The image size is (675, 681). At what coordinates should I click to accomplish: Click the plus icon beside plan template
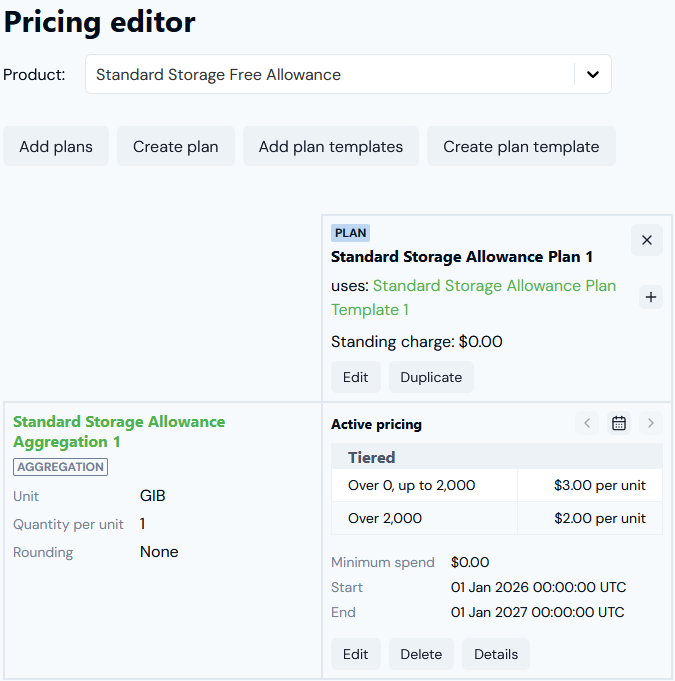click(650, 297)
